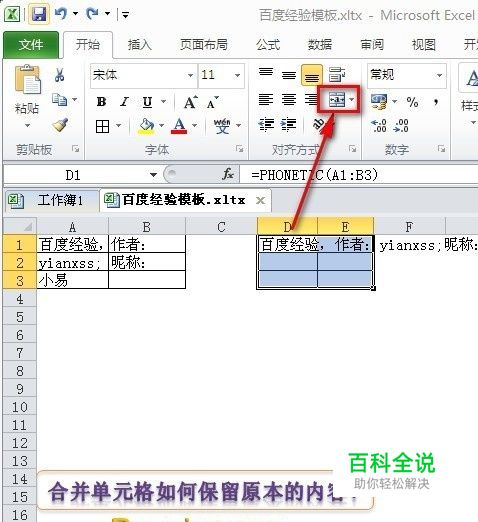The image size is (478, 522).
Task: Toggle Wrap Text icon
Action: pos(337,75)
